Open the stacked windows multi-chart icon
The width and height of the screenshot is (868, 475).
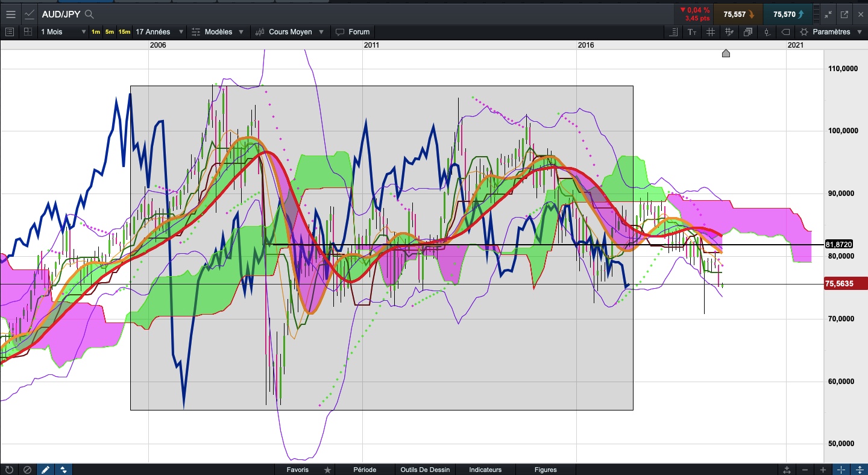point(748,32)
